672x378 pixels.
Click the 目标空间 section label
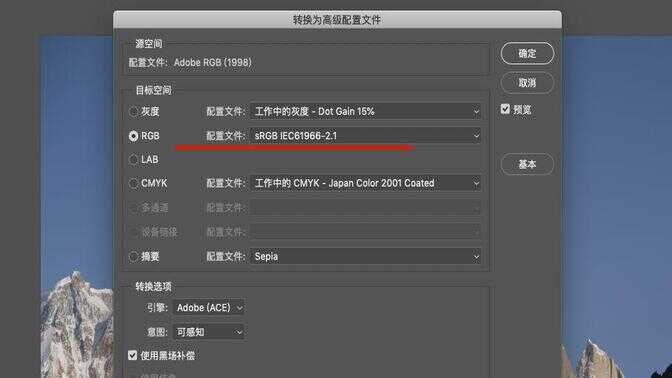pos(153,90)
